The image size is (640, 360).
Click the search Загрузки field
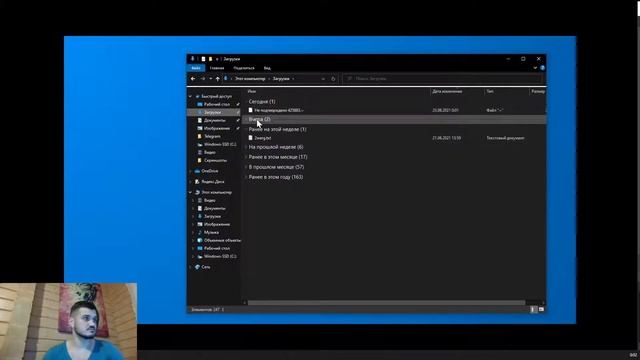(x=443, y=79)
